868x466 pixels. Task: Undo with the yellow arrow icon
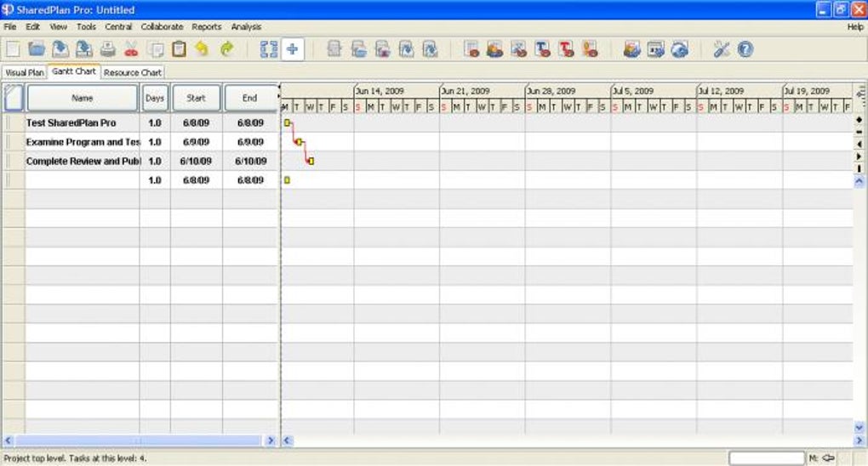pos(202,49)
